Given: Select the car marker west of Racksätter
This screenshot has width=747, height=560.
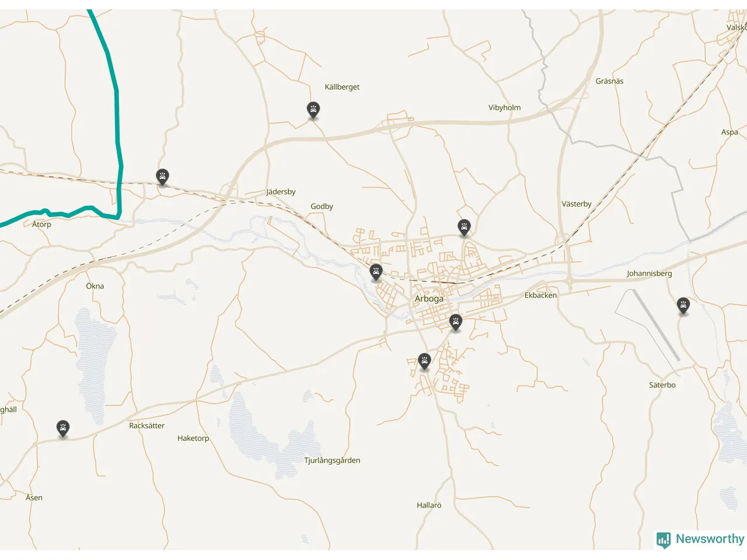Looking at the screenshot, I should click(63, 429).
